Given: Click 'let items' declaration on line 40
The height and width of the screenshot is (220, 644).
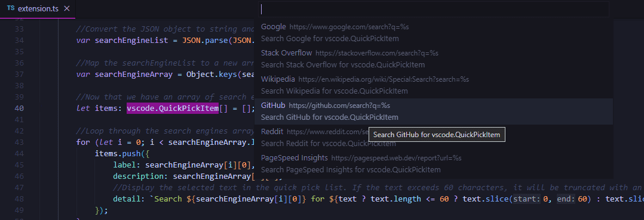Looking at the screenshot, I should [x=99, y=108].
